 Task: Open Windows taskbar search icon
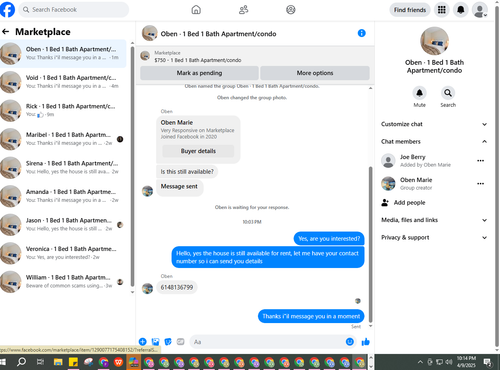22,362
